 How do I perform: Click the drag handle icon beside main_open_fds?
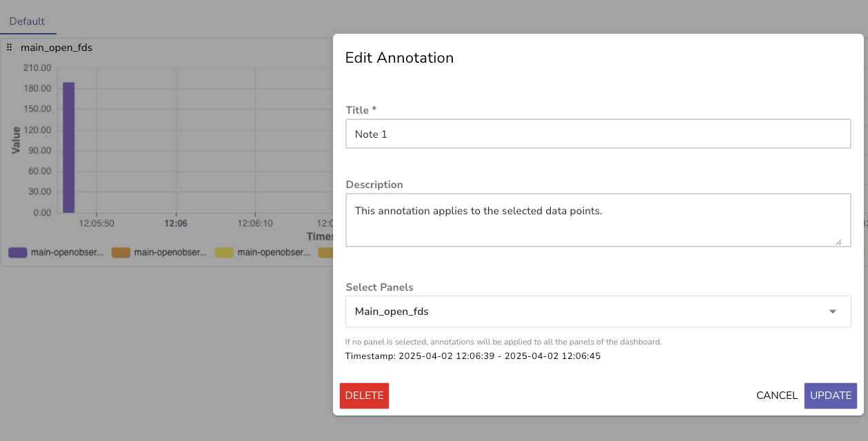[9, 47]
